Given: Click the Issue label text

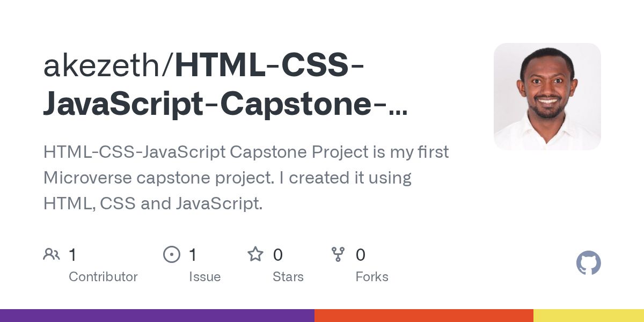Looking at the screenshot, I should (204, 277).
